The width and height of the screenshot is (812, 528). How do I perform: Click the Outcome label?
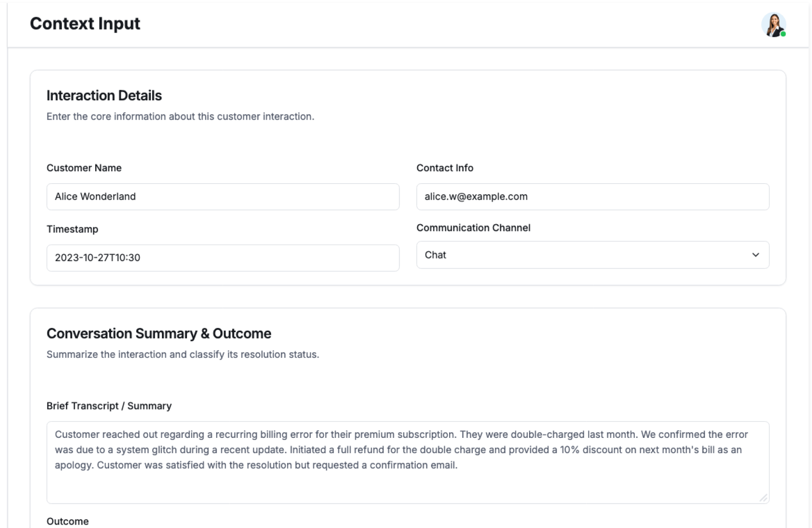pyautogui.click(x=68, y=521)
